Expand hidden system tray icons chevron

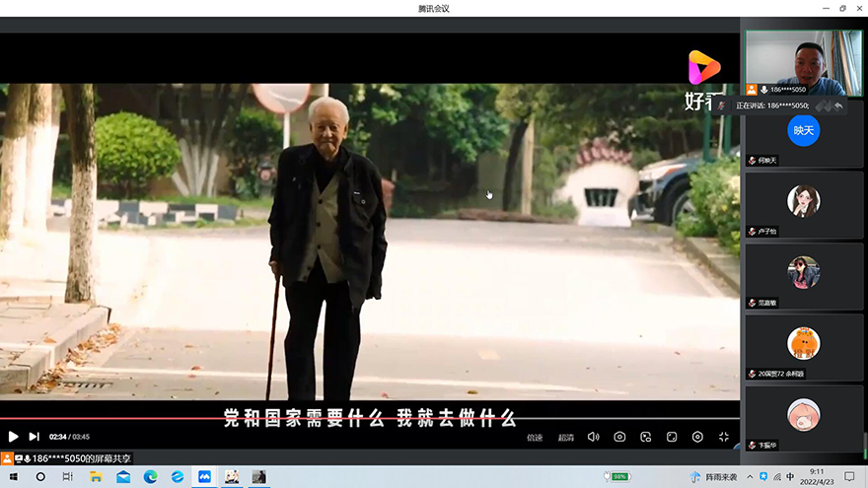point(750,477)
